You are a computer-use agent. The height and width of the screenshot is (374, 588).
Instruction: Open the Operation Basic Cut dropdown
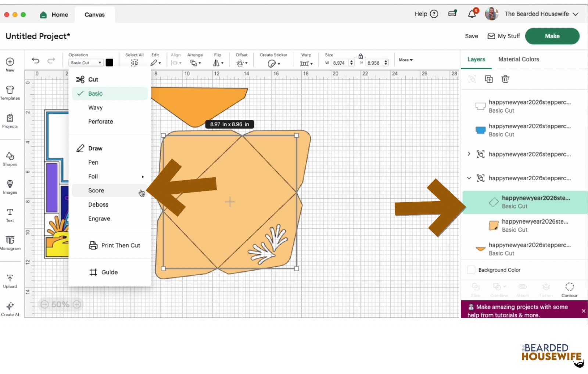[86, 63]
